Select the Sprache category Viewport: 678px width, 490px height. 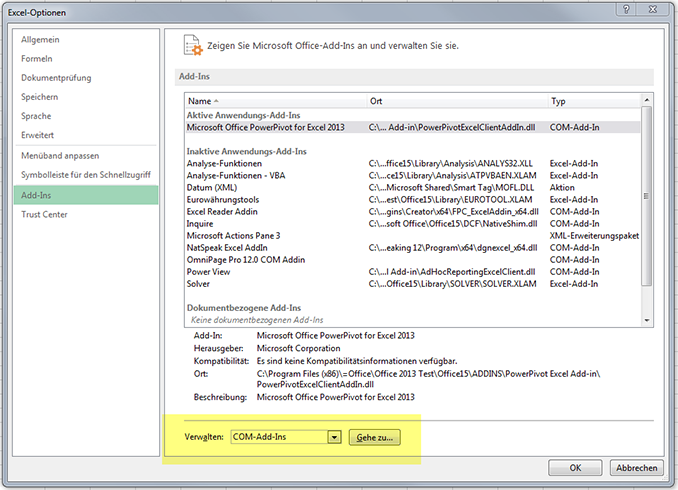coord(36,116)
